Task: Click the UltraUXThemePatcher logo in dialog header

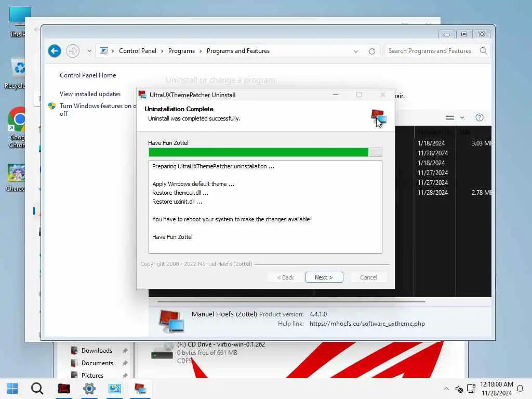Action: (379, 117)
